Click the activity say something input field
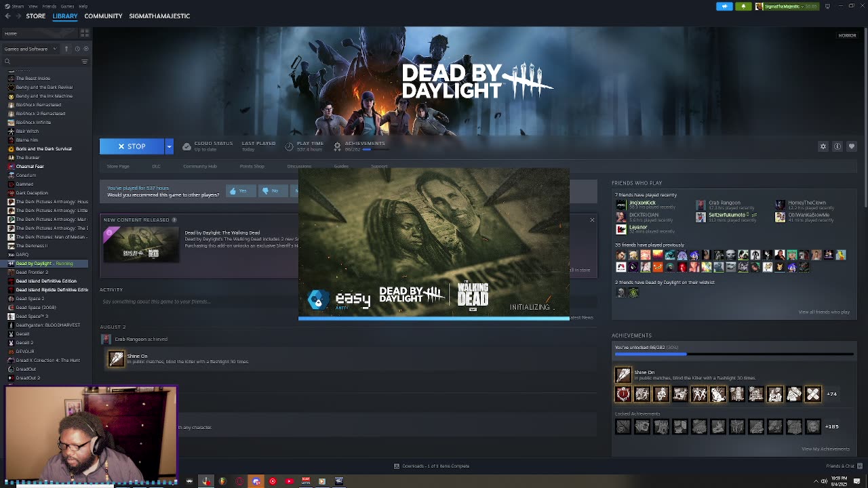Viewport: 868px width, 488px height. (348, 302)
